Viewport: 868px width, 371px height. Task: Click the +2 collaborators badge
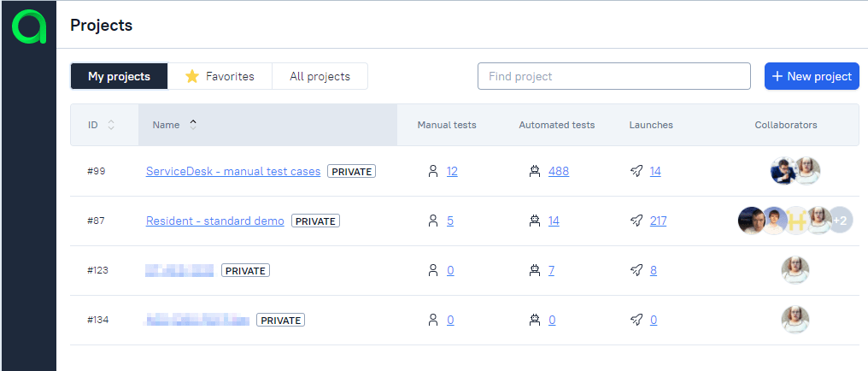click(840, 221)
